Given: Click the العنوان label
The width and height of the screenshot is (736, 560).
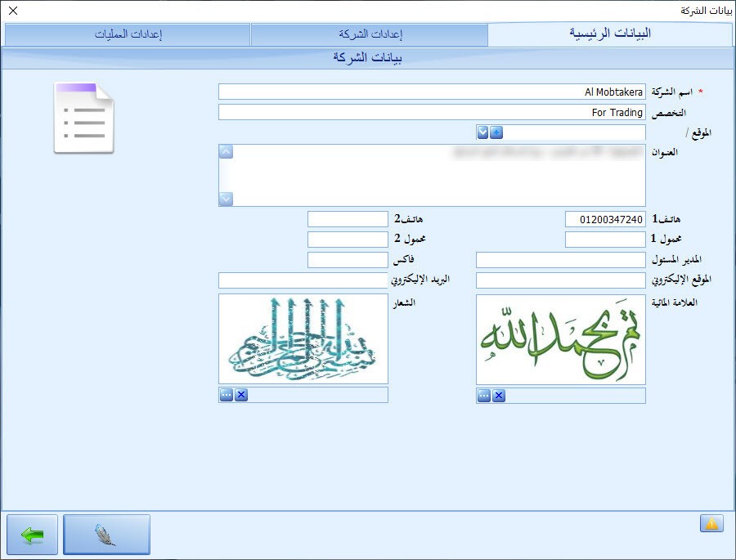Looking at the screenshot, I should (664, 152).
